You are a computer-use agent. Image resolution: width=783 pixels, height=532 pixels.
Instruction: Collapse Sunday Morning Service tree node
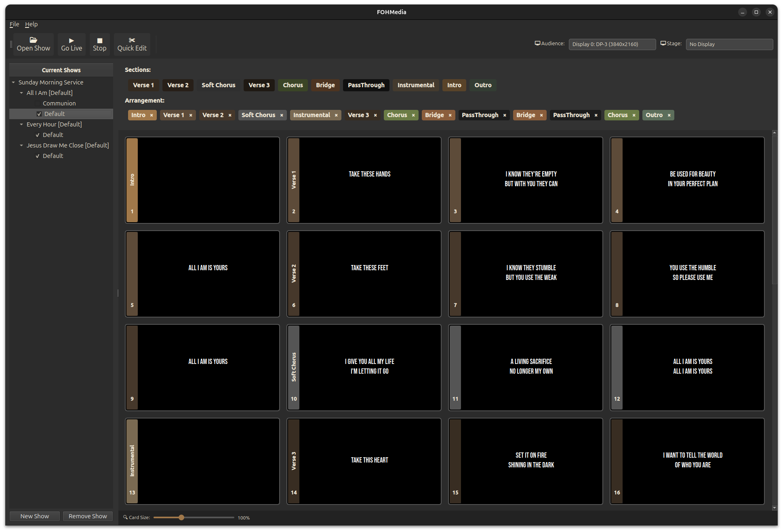click(13, 82)
